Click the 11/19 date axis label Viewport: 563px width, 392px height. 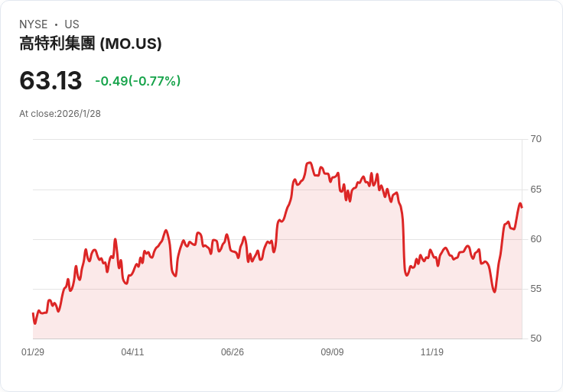[x=432, y=352]
